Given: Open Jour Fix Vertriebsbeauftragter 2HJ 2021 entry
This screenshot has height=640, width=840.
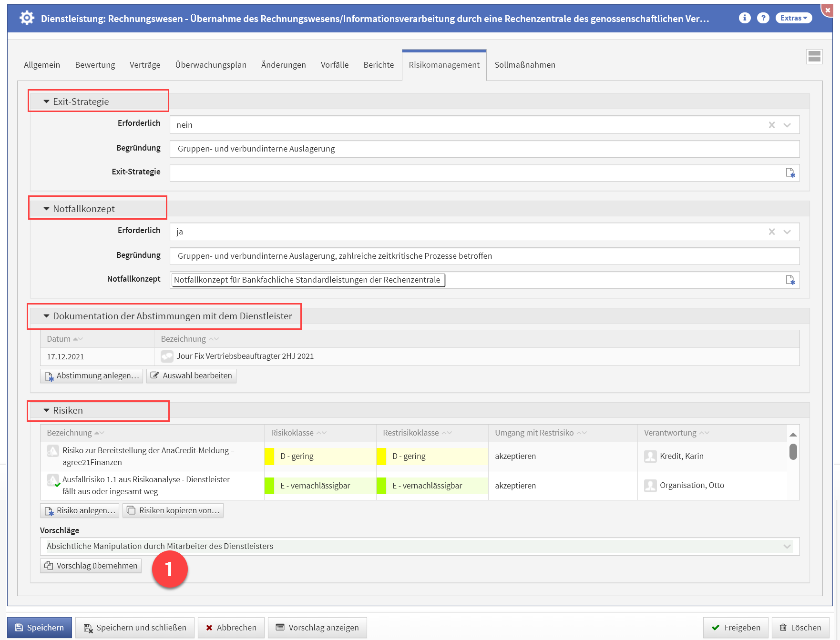Looking at the screenshot, I should (245, 356).
